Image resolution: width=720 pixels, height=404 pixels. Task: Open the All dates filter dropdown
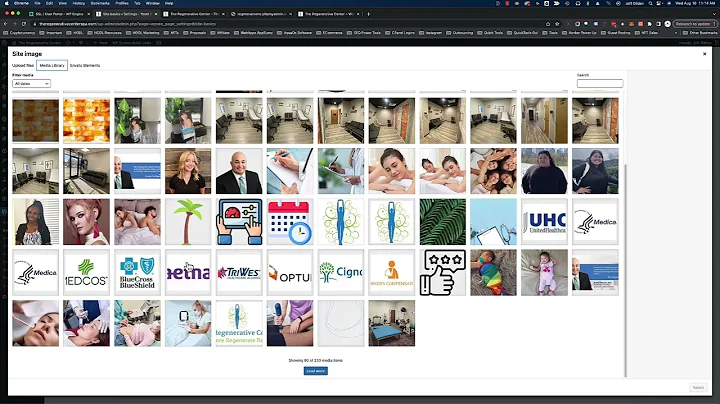click(31, 84)
